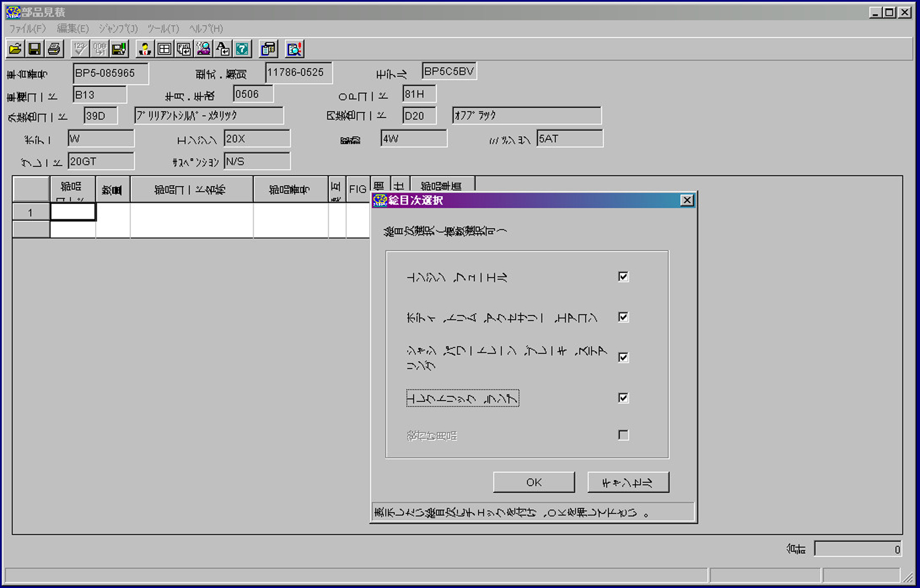Click the teal question mark help icon

coord(242,49)
